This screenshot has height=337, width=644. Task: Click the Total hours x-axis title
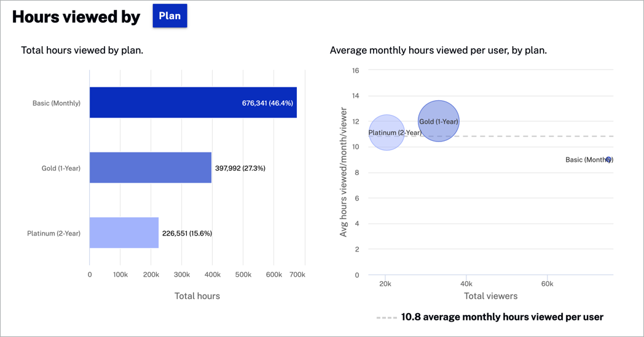197,296
